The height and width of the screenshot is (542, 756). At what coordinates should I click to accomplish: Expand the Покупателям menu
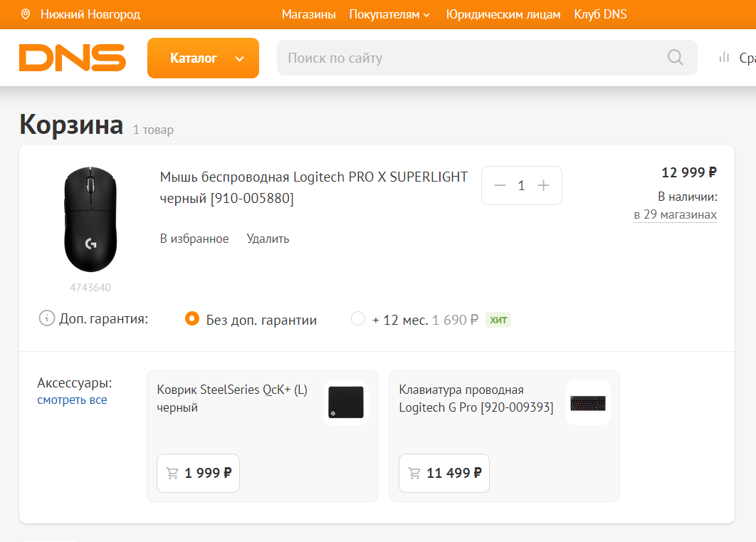pyautogui.click(x=389, y=14)
